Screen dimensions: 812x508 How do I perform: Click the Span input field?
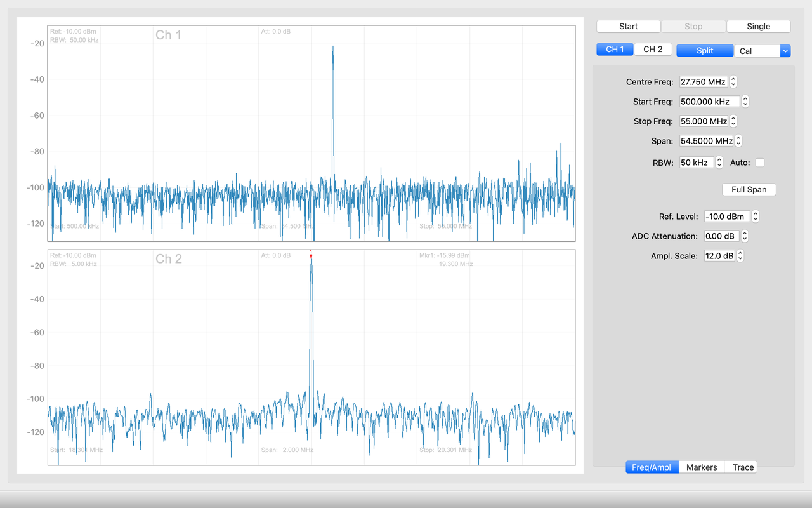click(706, 141)
